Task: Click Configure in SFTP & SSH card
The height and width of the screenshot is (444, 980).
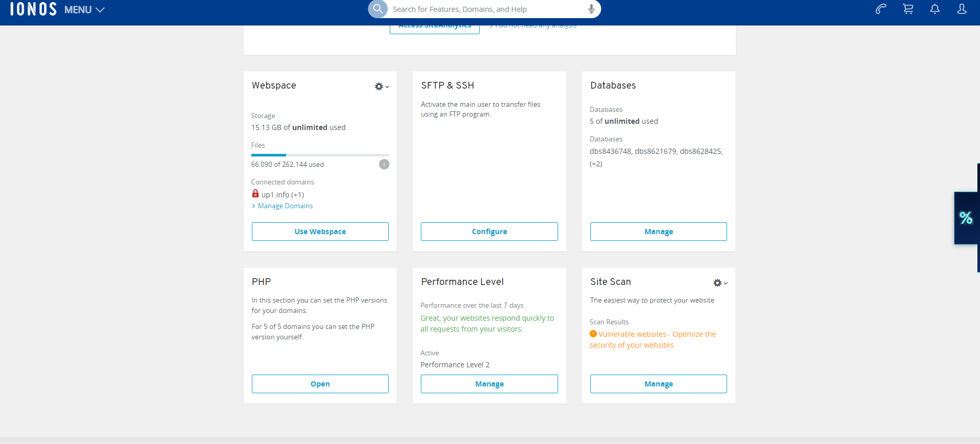Action: [489, 232]
